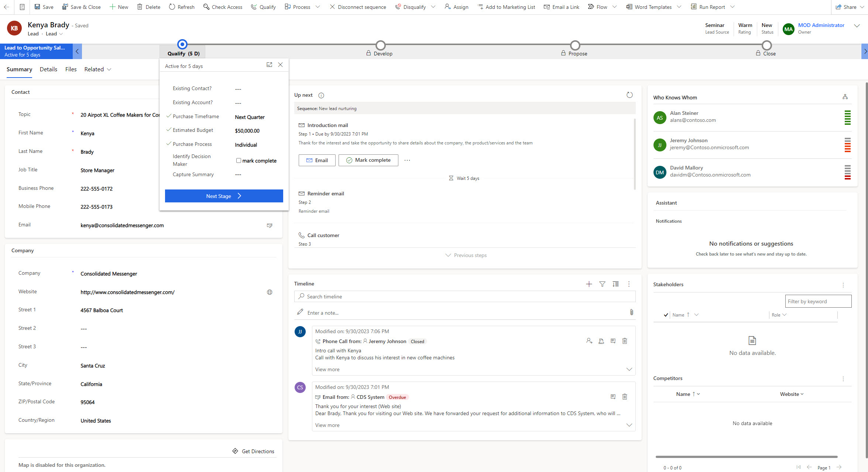Expand Word Templates dropdown

(x=679, y=7)
